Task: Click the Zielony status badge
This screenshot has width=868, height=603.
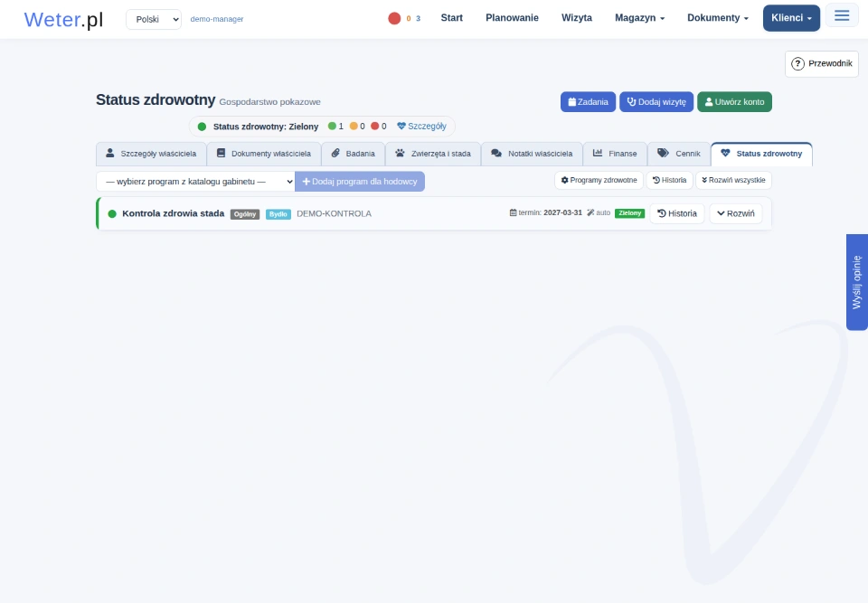Action: [x=630, y=213]
